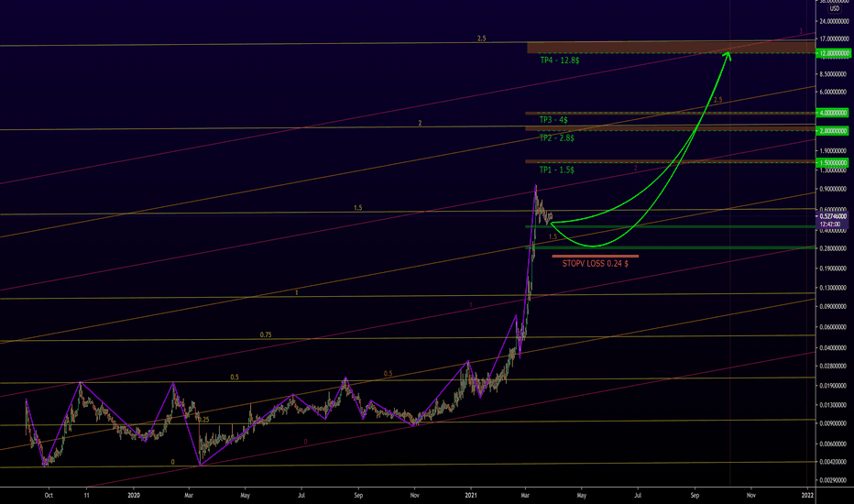The width and height of the screenshot is (854, 504).
Task: Select the 'TP2 - 2.8$' text annotation
Action: pyautogui.click(x=556, y=137)
